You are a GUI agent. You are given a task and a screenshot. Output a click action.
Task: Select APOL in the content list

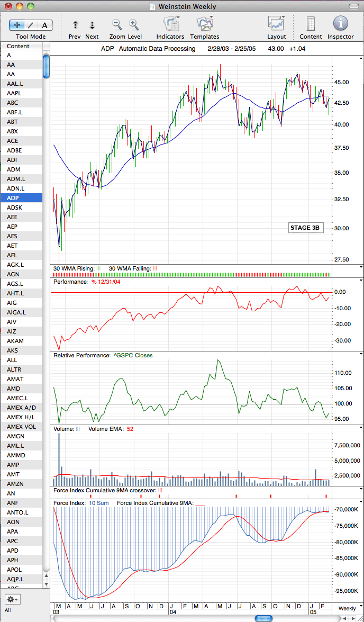click(x=21, y=570)
